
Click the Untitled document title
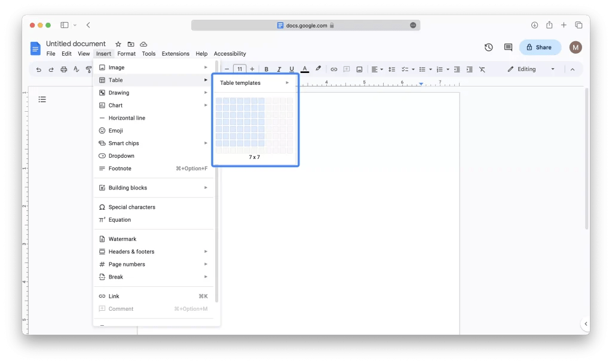(x=76, y=44)
